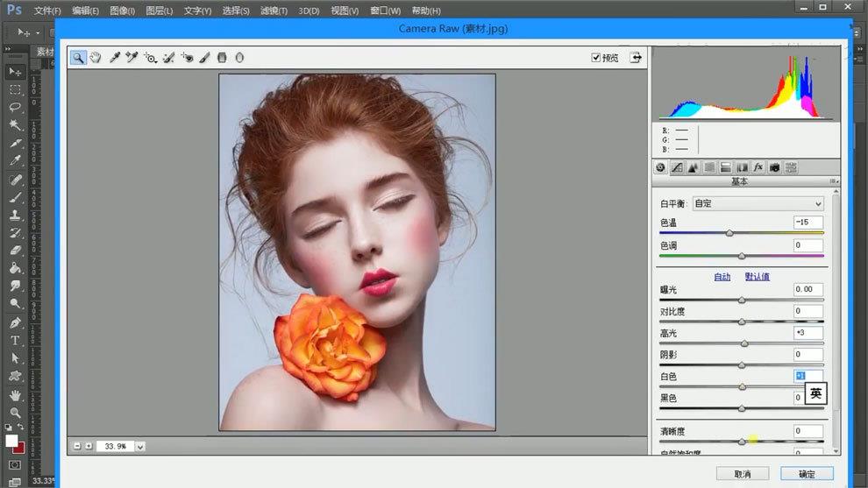Viewport: 868px width, 488px height.
Task: Uncheck the 预览 preview checkbox
Action: point(596,58)
